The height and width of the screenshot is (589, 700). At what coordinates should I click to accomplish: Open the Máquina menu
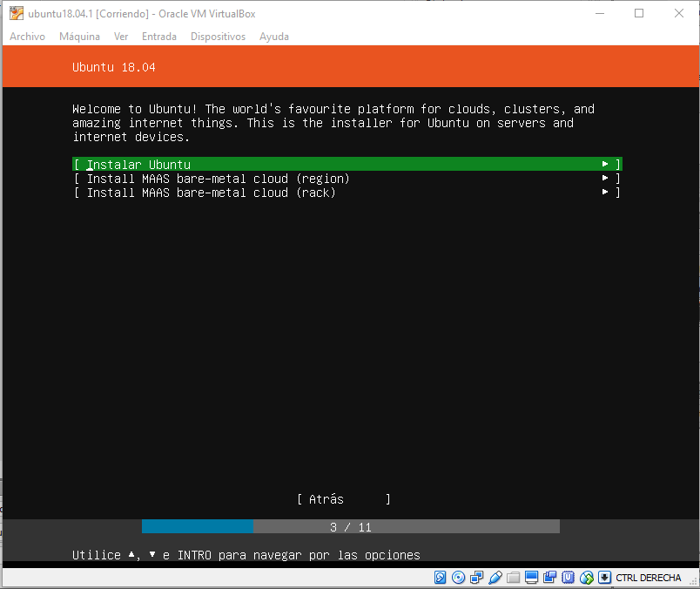point(79,37)
